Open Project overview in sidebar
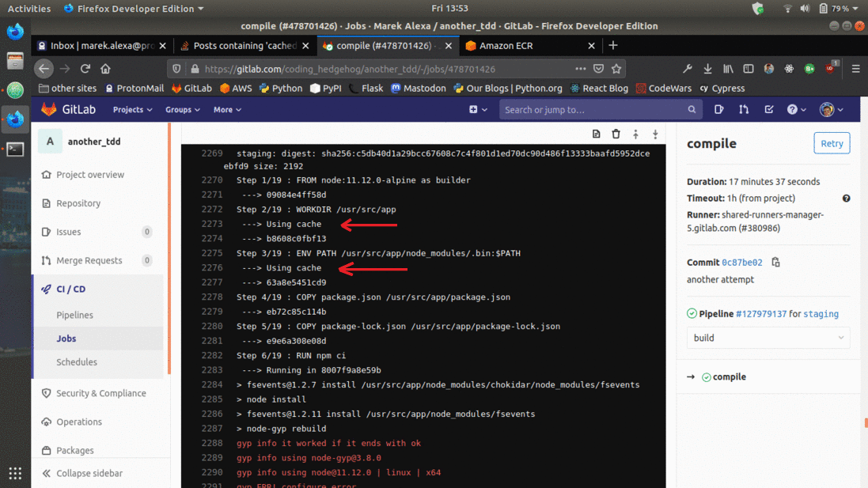Viewport: 868px width, 488px height. [90, 174]
